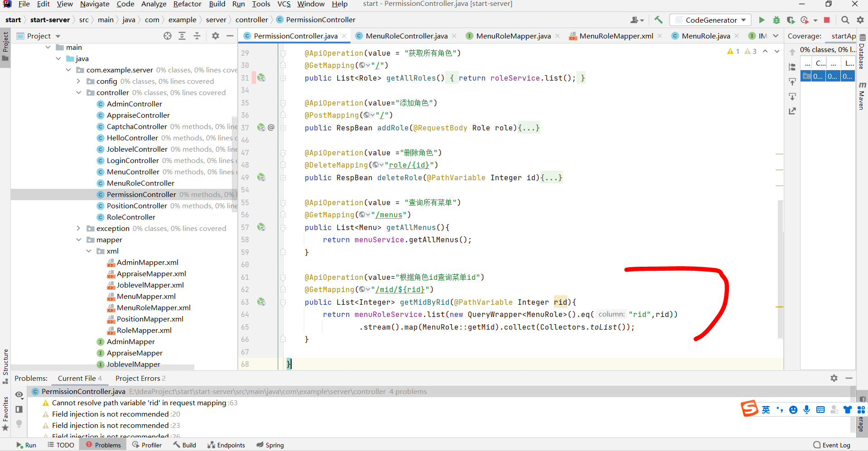The height and width of the screenshot is (451, 868).
Task: Show the hidden editor tabs dropdown
Action: [x=776, y=36]
